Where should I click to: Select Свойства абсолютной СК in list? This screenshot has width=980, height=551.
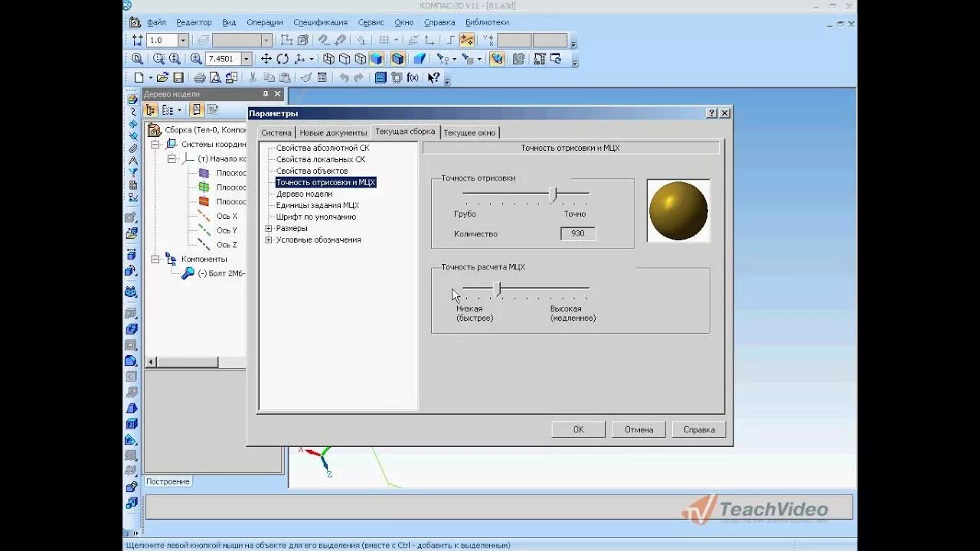(322, 148)
